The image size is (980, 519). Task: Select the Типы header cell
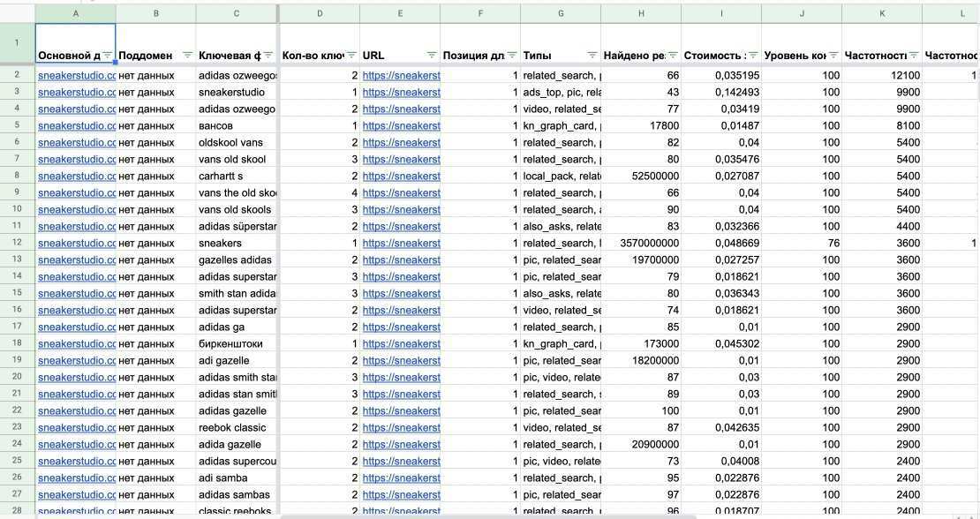coord(561,43)
